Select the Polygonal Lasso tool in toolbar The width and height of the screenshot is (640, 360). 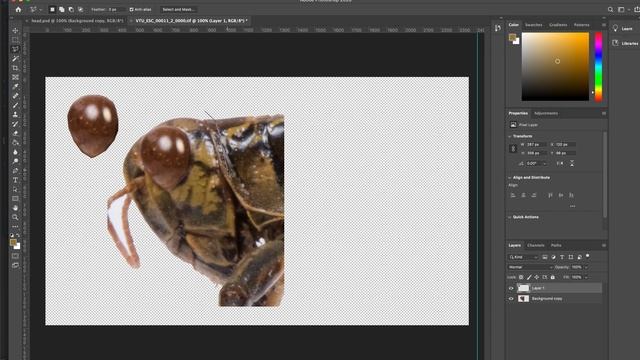coord(16,49)
